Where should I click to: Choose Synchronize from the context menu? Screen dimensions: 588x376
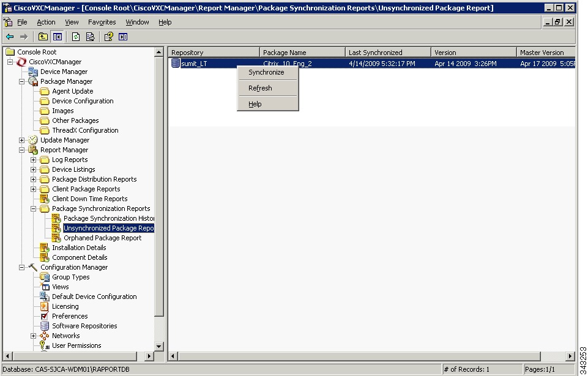(x=268, y=72)
